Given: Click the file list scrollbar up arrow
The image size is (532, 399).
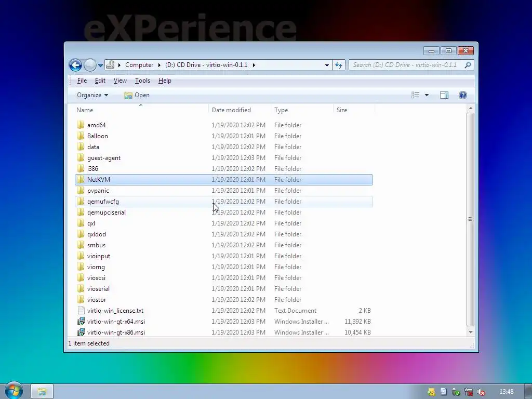Looking at the screenshot, I should point(470,108).
